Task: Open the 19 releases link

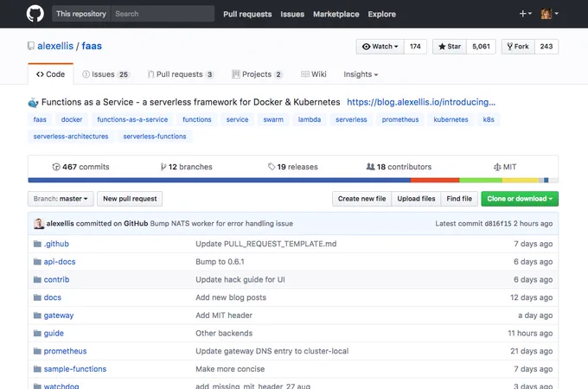Action: 293,167
